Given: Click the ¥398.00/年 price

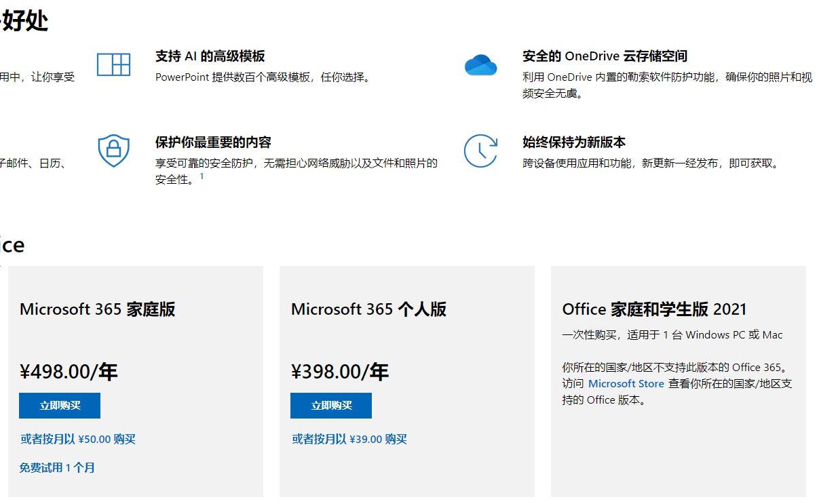Looking at the screenshot, I should [340, 372].
